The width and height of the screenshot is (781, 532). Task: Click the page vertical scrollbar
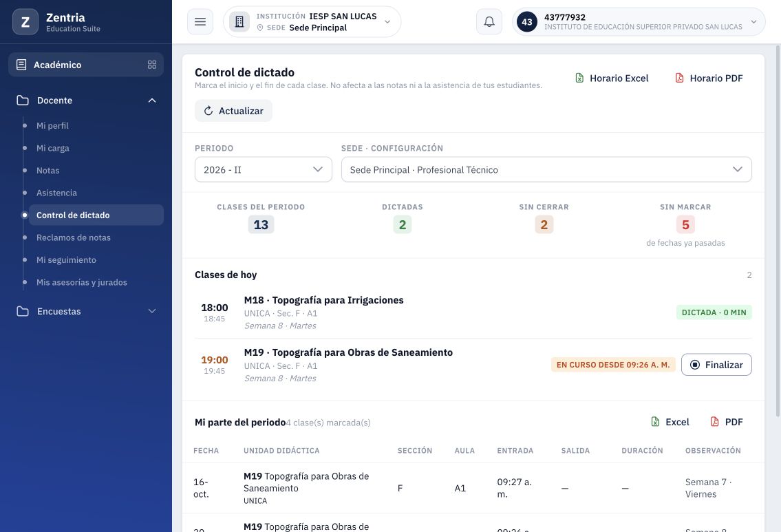[x=778, y=231]
